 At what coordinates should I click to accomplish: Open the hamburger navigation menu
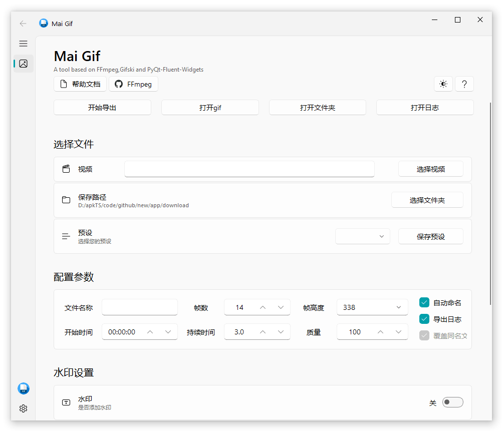coord(23,44)
